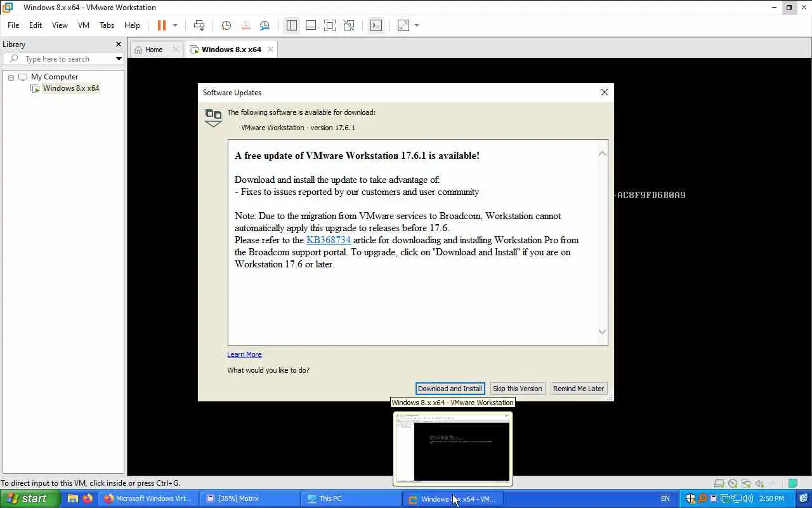Collapse the My Computer tree node
812x508 pixels.
[x=11, y=77]
